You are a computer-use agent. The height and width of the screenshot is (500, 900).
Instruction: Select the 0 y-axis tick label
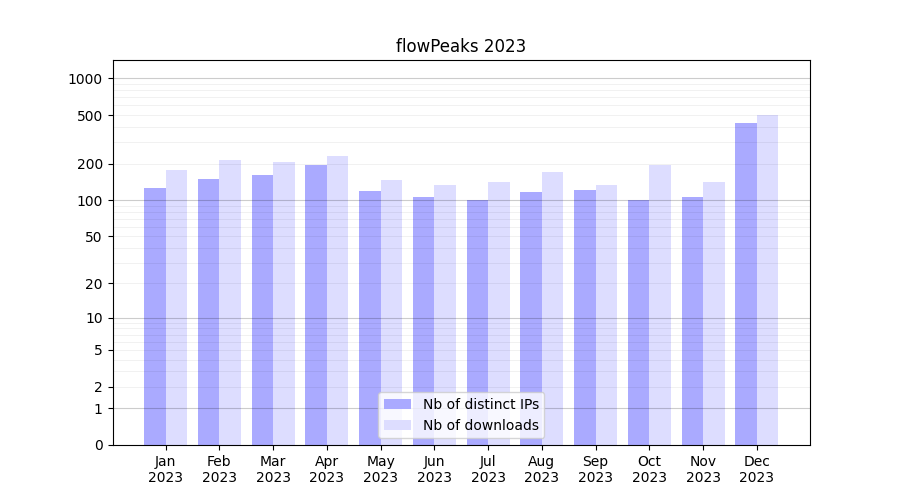98,445
